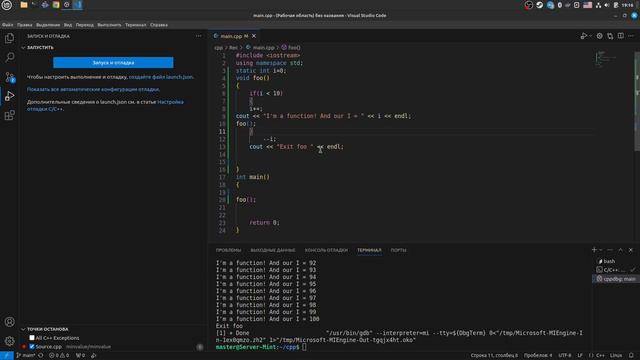Maximize the terminal panel with the chevron up
Viewport: 640px width, 360px height.
620,250
